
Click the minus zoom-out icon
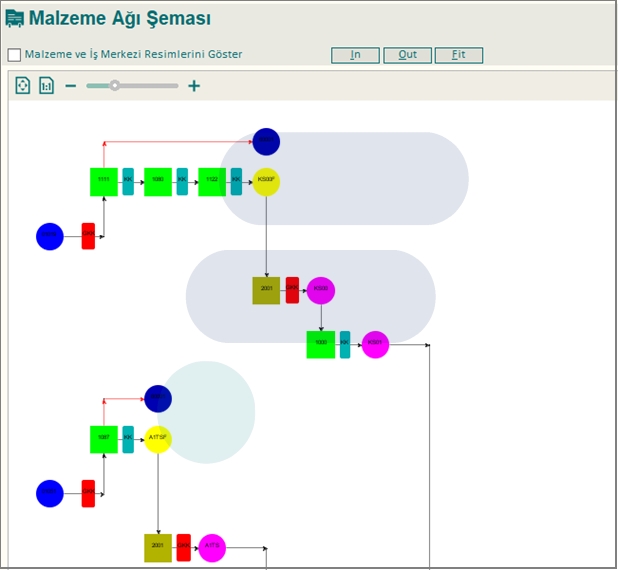(x=71, y=86)
